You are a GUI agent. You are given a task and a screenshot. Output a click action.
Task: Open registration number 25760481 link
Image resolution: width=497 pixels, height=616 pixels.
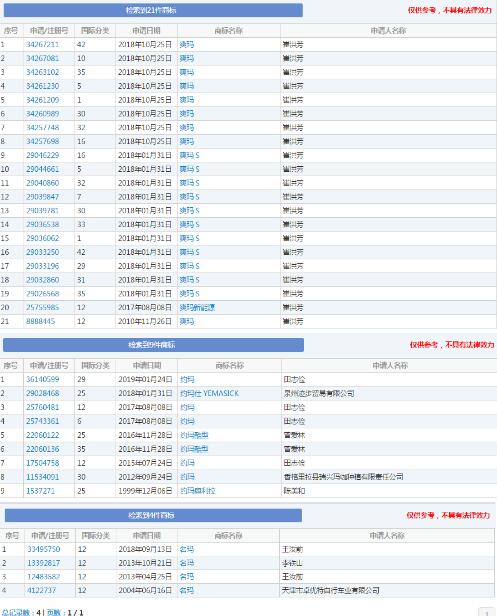point(42,407)
